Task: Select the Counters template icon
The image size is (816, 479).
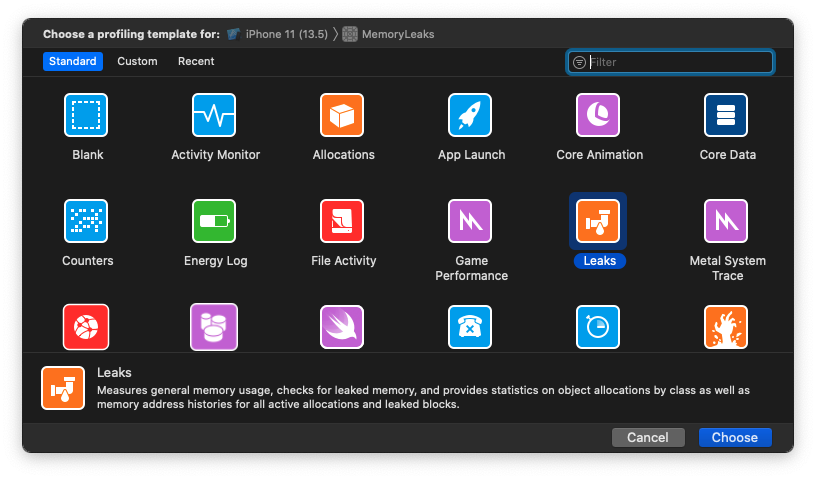Action: 86,221
